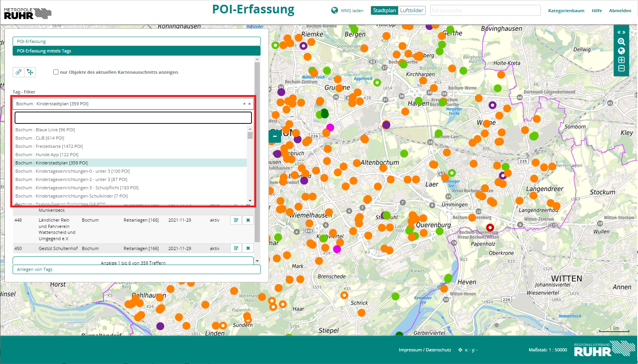This screenshot has height=364, width=638.
Task: Choose Kindertageseinrichtungen-0 - unter 3 [100 POI]
Action: pos(130,171)
